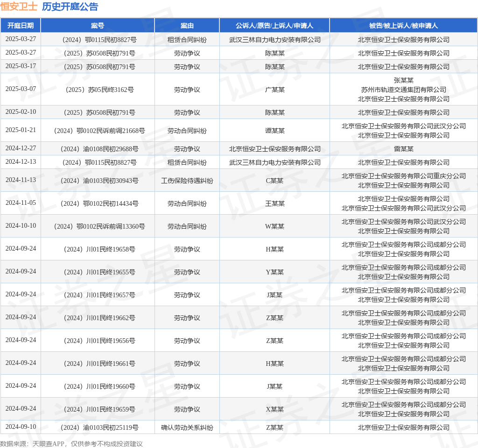Select the 案由 column header
This screenshot has height=448, width=478.
(187, 26)
